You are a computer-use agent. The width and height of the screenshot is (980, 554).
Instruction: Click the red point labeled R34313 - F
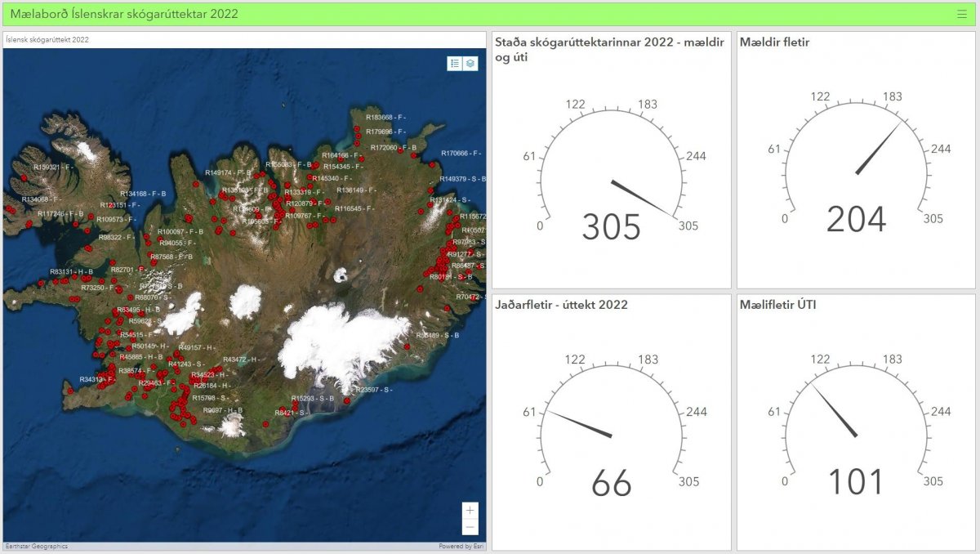(x=103, y=379)
